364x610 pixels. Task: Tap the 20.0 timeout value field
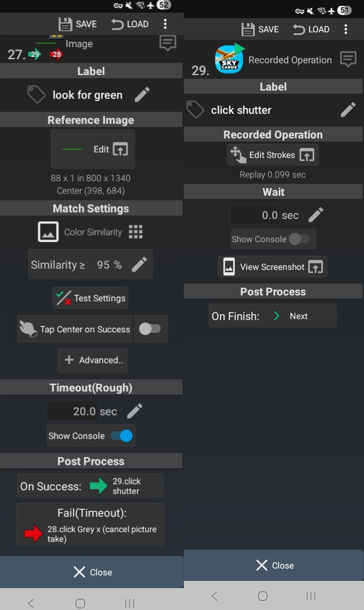72,411
